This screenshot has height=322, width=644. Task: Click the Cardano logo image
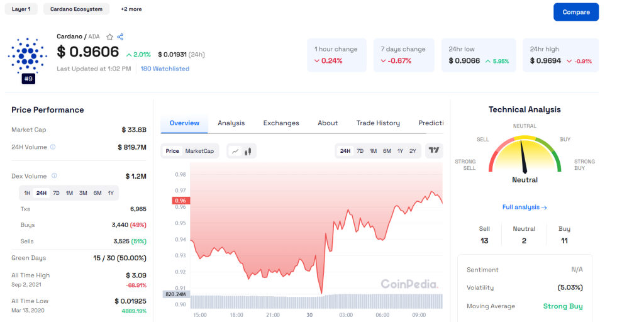coord(27,55)
